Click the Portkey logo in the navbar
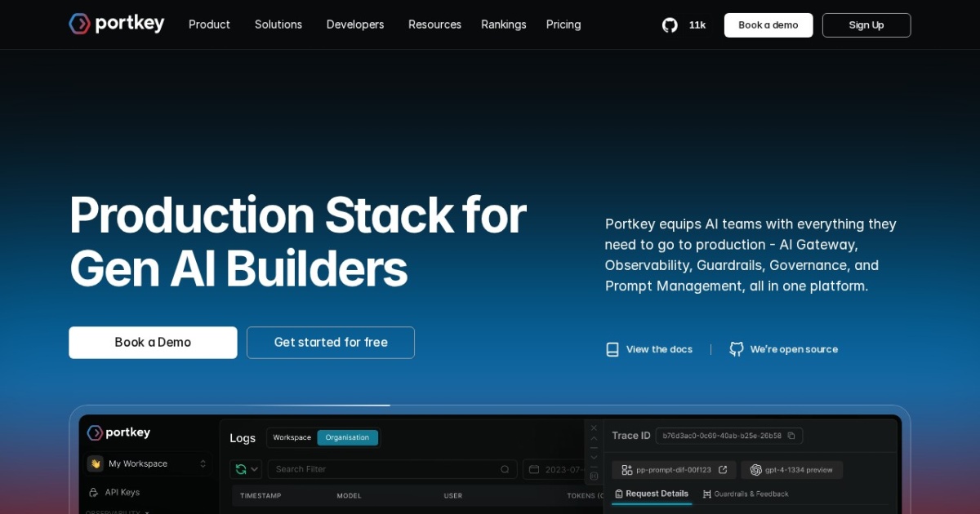This screenshot has width=980, height=514. point(116,24)
